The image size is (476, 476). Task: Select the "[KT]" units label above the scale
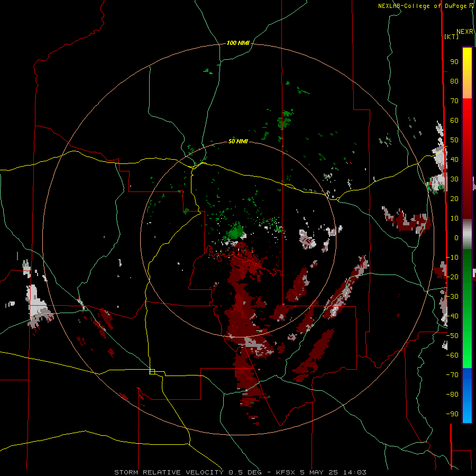[452, 36]
